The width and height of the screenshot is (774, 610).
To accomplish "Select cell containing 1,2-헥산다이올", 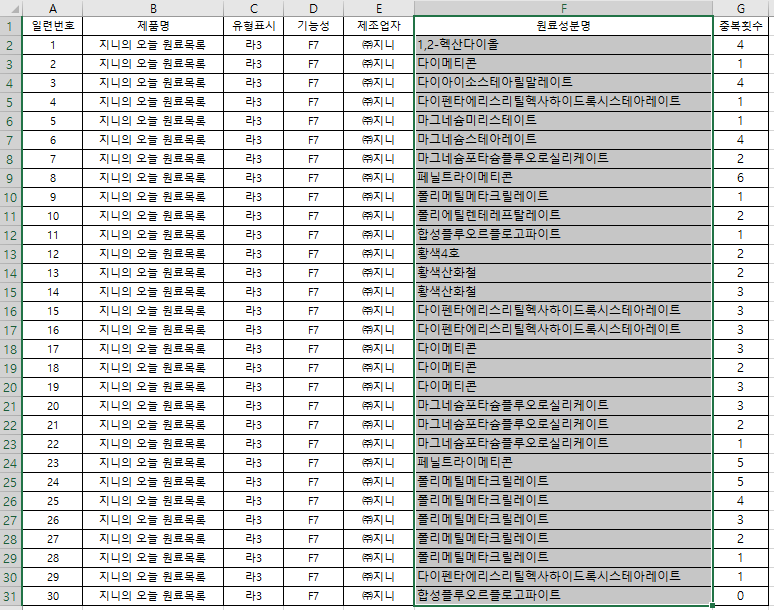I will pyautogui.click(x=564, y=45).
